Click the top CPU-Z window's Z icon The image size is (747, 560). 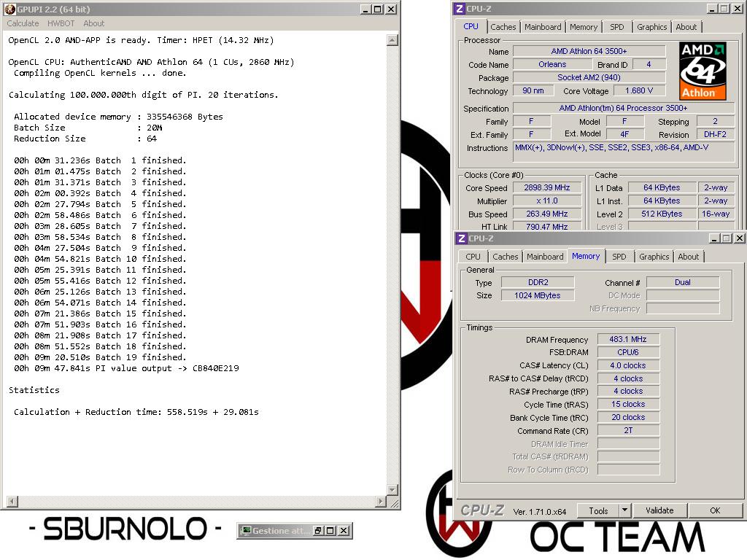click(460, 9)
